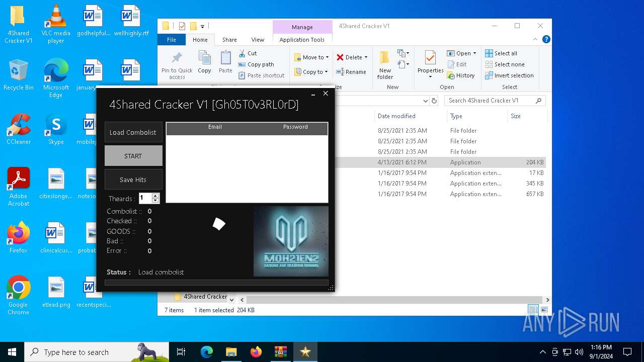Switch to the View ribbon tab
Image resolution: width=644 pixels, height=362 pixels.
258,40
